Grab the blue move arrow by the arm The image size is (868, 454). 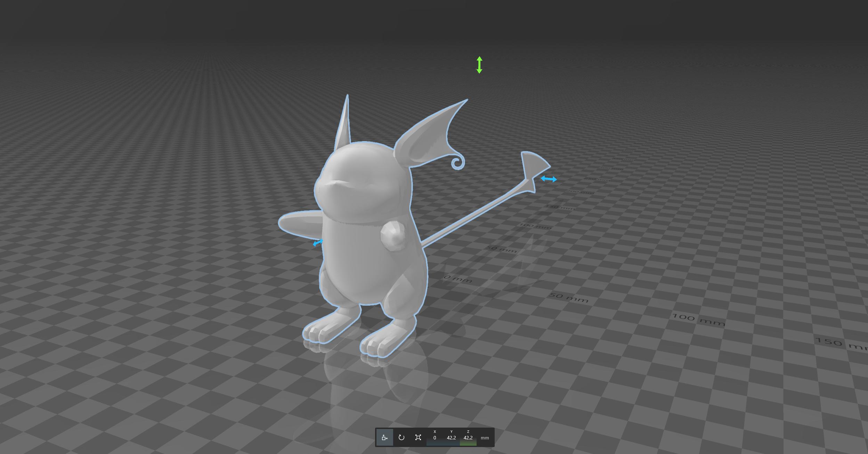point(318,242)
